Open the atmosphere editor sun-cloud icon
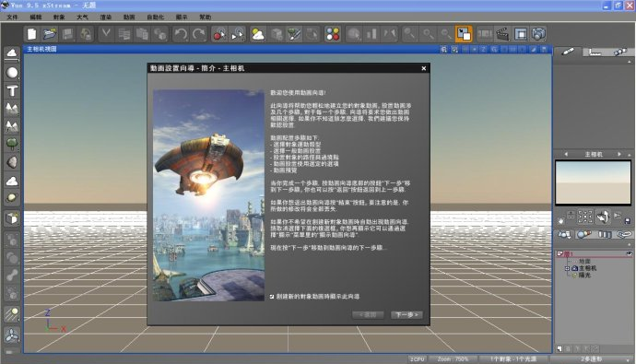 tap(258, 34)
